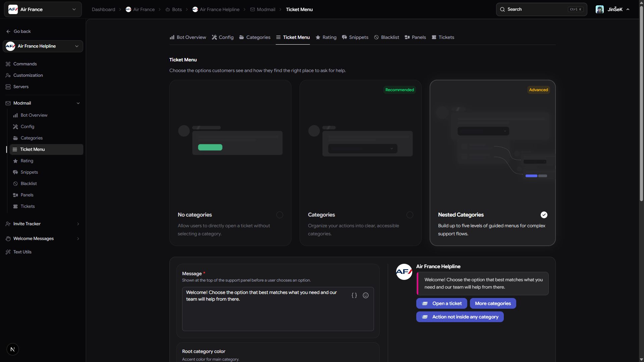Click the Invite Tracker icon
This screenshot has width=644, height=362.
pyautogui.click(x=8, y=224)
